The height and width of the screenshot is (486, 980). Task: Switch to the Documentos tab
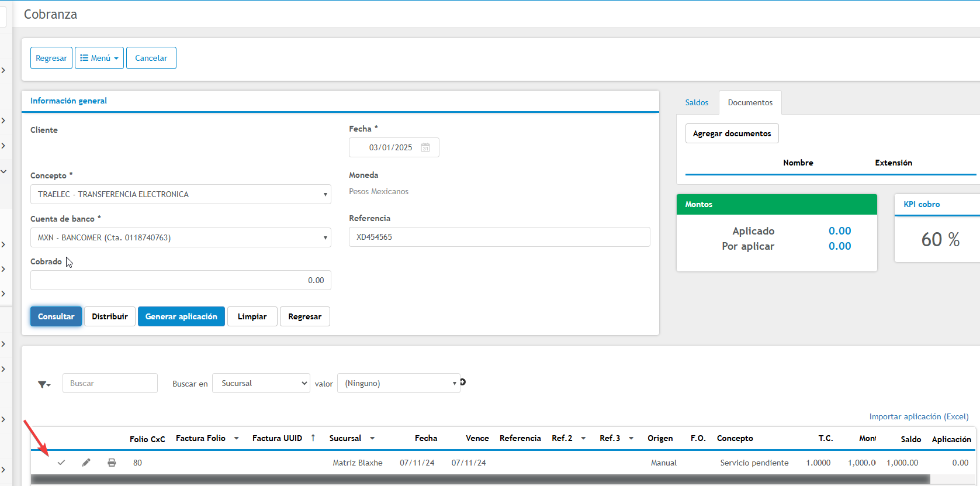(750, 102)
